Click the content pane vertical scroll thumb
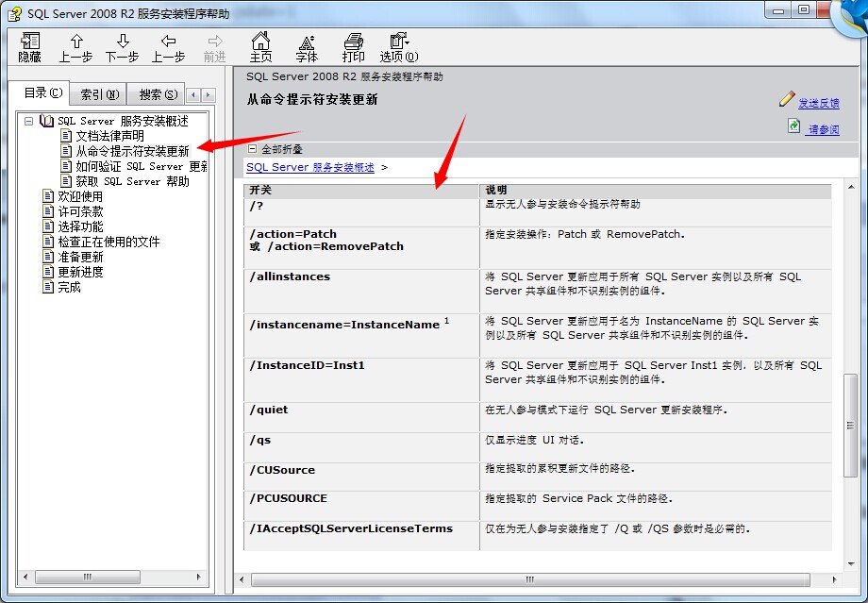The width and height of the screenshot is (868, 603). (x=850, y=426)
